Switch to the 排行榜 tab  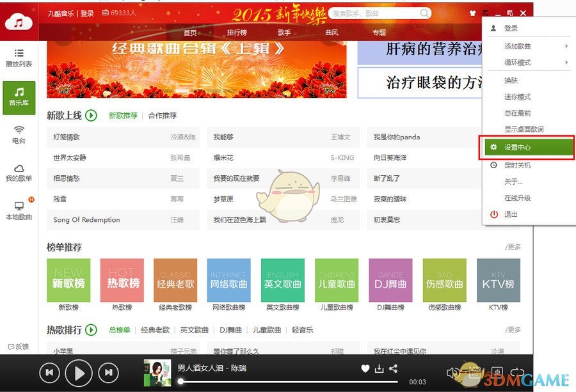[x=236, y=32]
